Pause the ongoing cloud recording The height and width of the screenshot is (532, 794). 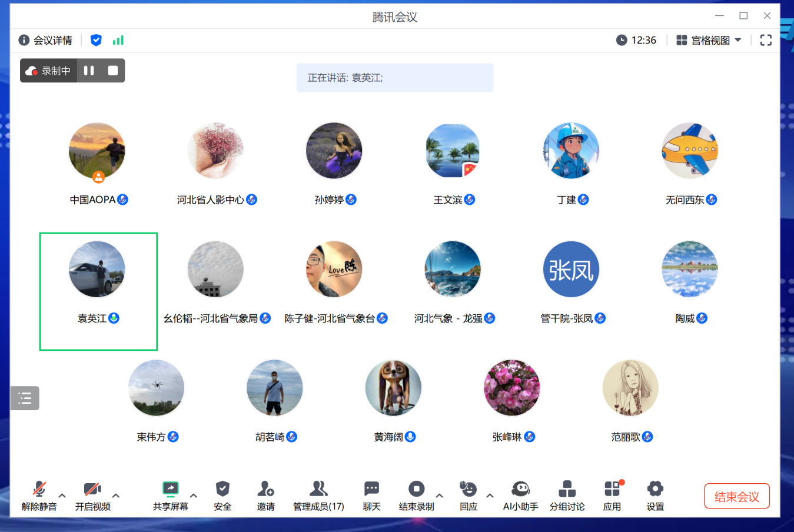pos(89,70)
